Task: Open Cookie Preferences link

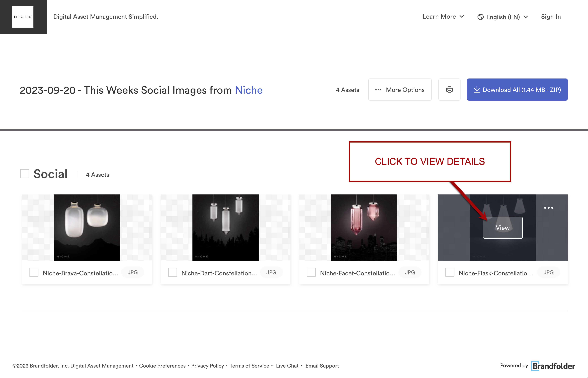Action: coord(162,366)
